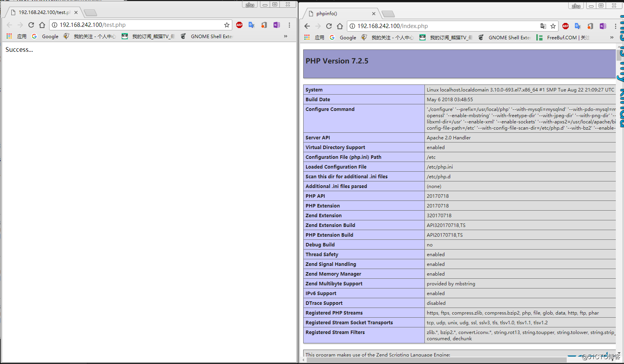624x364 pixels.
Task: Open Apps shortcut in left window bookmarks bar
Action: coord(16,36)
